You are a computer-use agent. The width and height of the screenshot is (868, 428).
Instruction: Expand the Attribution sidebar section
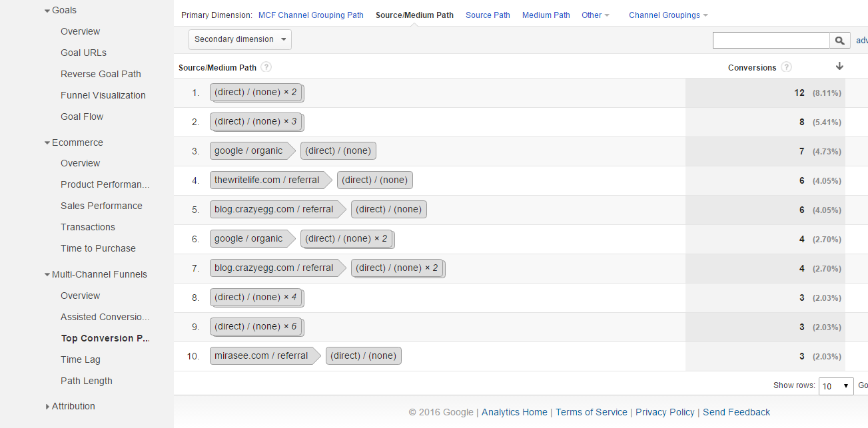point(47,407)
